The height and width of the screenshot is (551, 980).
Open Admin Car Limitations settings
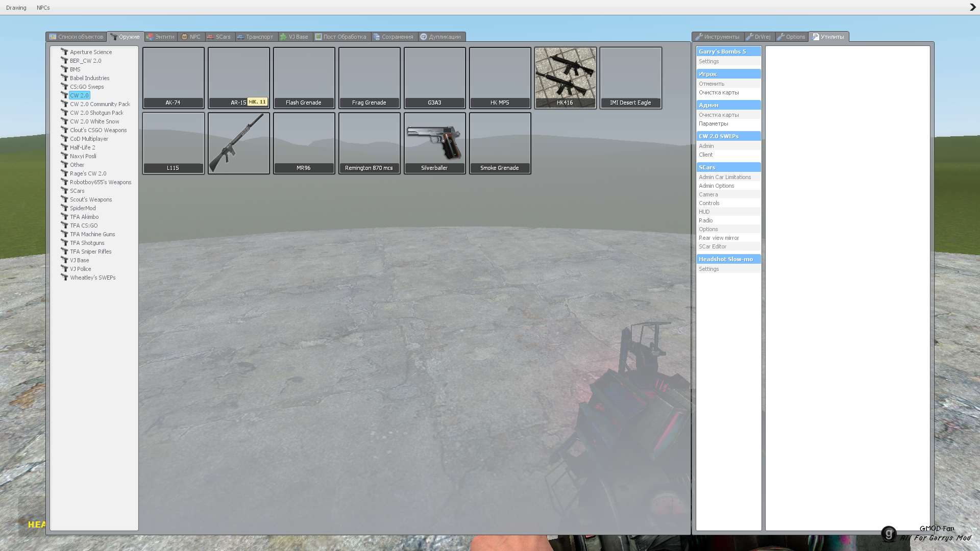[728, 177]
